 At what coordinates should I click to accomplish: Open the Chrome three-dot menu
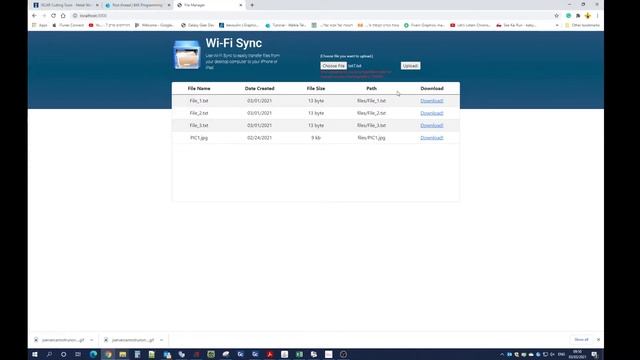598,16
